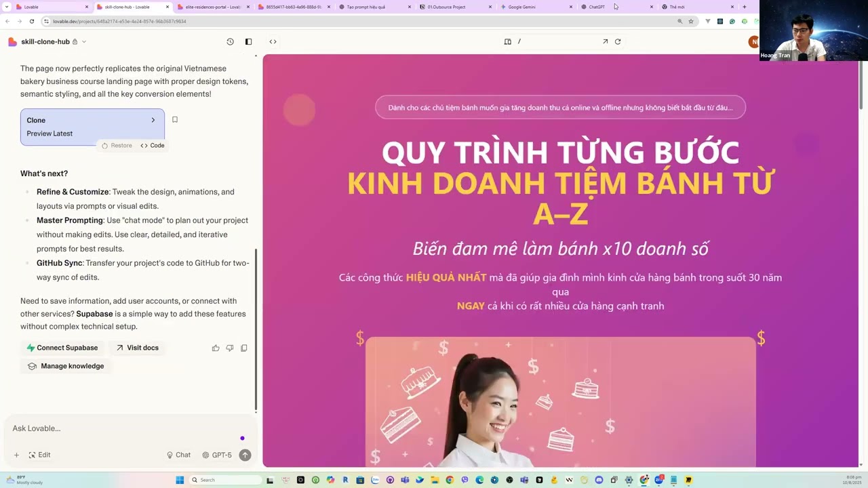Screen dimensions: 868x488
Task: Toggle visual Edit mode
Action: point(39,455)
